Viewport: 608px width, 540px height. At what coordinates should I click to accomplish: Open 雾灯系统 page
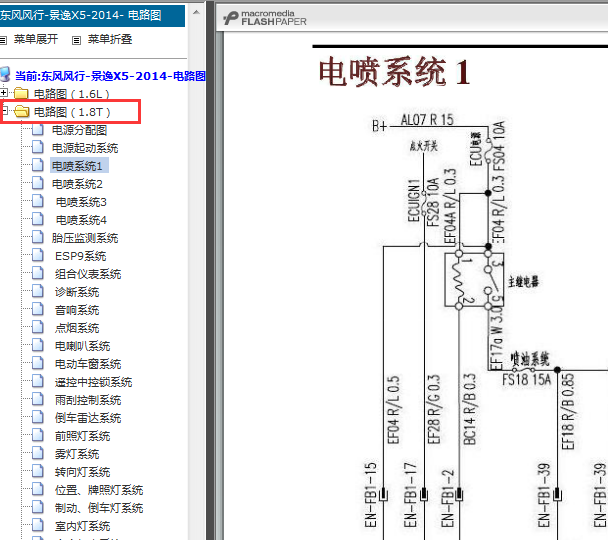(77, 454)
